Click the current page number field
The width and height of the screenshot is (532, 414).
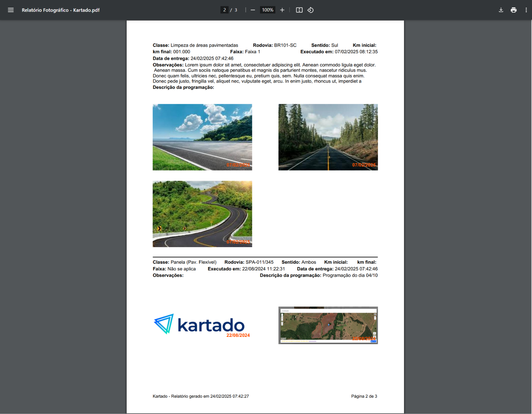tap(224, 10)
